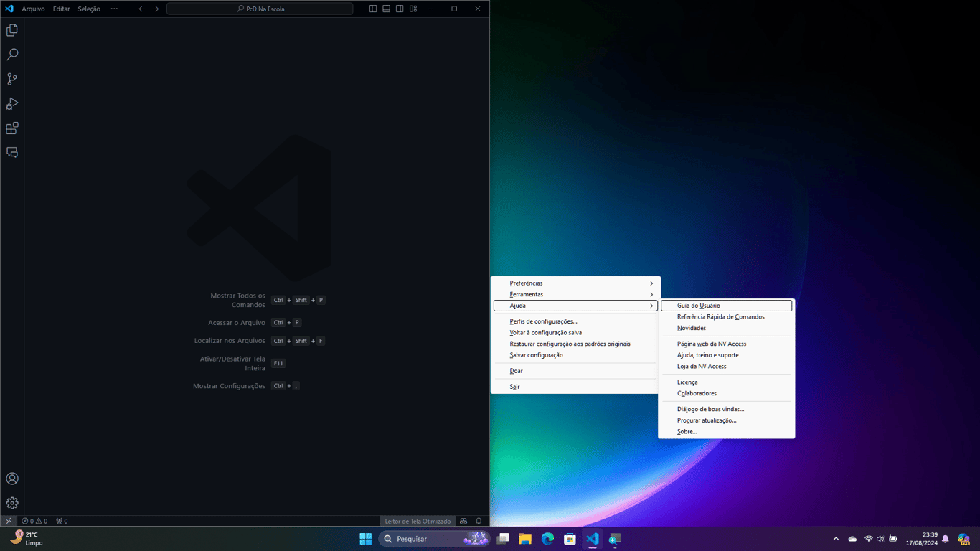Choose Procurar atualização from the Ajuda menu
980x551 pixels.
pyautogui.click(x=707, y=420)
